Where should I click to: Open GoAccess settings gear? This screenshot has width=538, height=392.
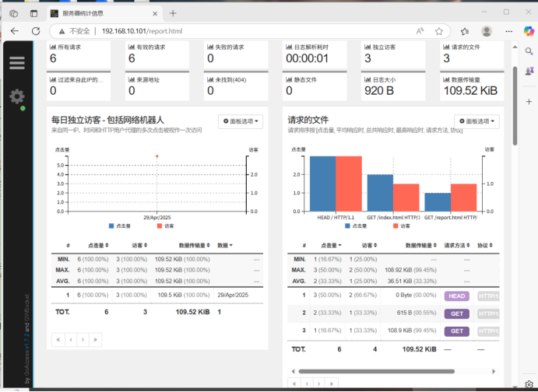click(17, 96)
